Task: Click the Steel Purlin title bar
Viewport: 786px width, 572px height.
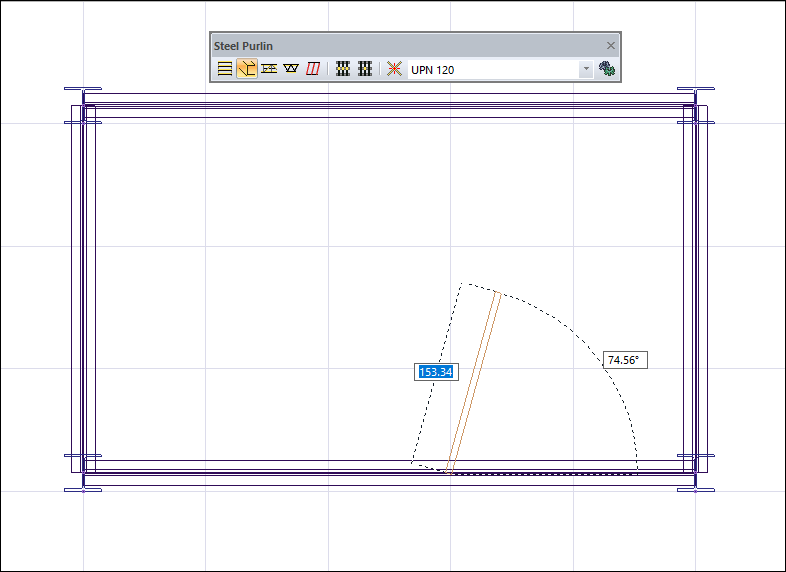Action: [x=400, y=46]
